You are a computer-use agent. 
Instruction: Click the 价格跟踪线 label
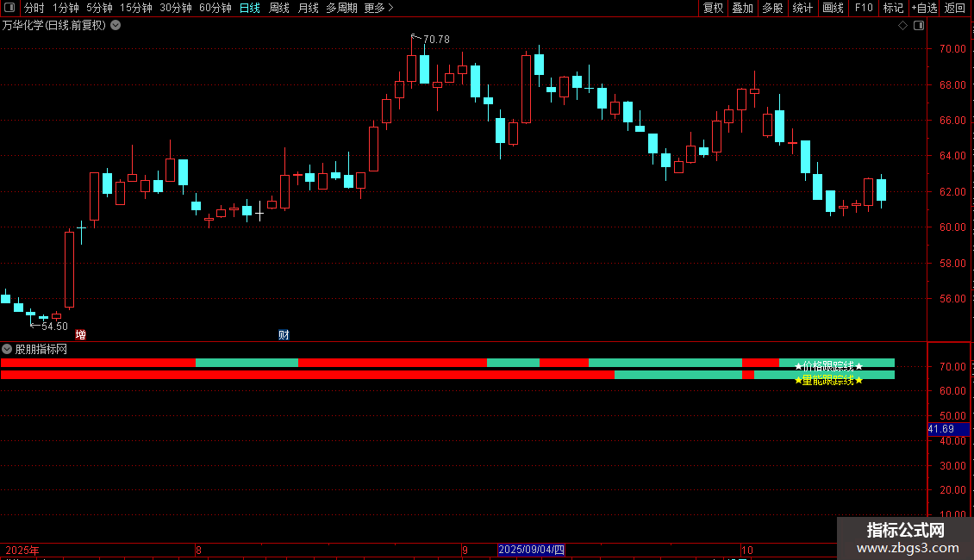828,366
